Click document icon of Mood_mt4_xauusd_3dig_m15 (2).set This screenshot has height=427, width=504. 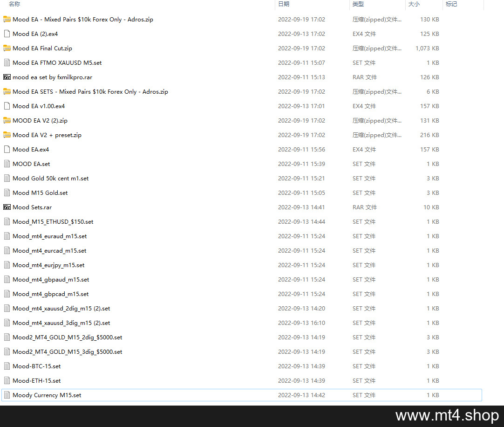7,323
